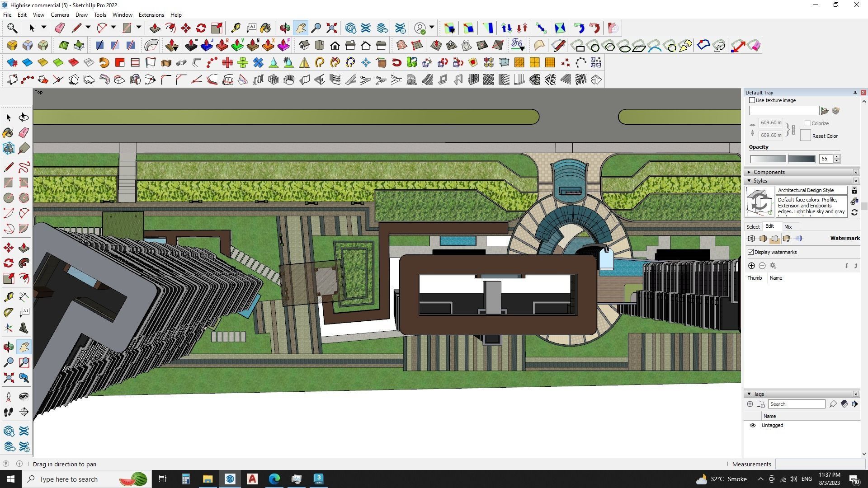Select the Move tool in left toolbar
868x488 pixels.
(9, 248)
